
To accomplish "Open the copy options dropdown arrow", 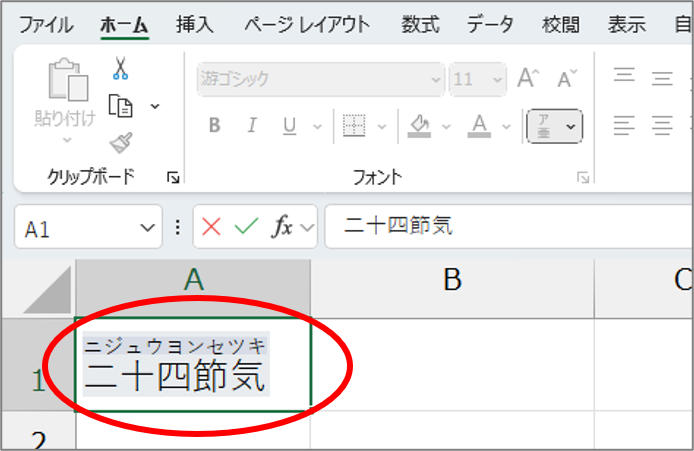I will [x=155, y=106].
